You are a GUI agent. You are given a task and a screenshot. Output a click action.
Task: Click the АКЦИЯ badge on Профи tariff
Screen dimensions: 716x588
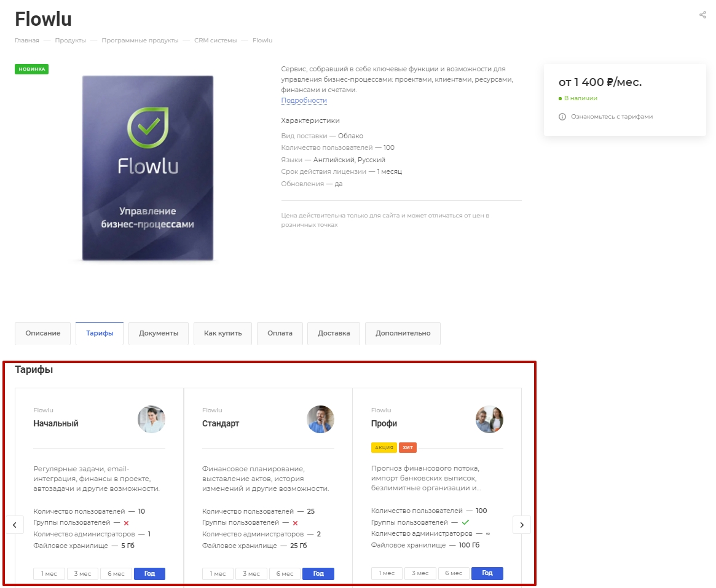384,447
